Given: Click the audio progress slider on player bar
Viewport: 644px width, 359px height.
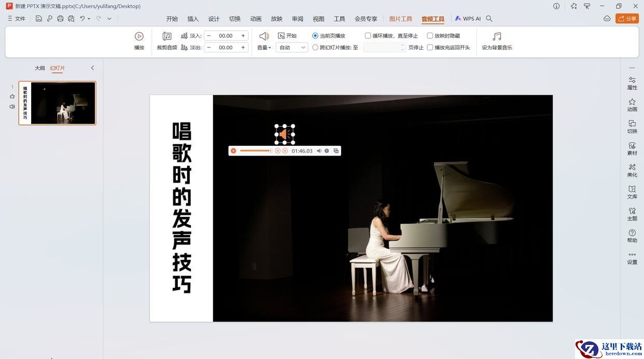Looking at the screenshot, I should [256, 151].
